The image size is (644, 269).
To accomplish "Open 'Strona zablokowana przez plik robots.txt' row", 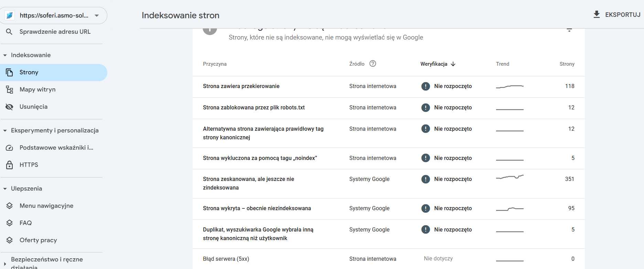I will tap(254, 108).
